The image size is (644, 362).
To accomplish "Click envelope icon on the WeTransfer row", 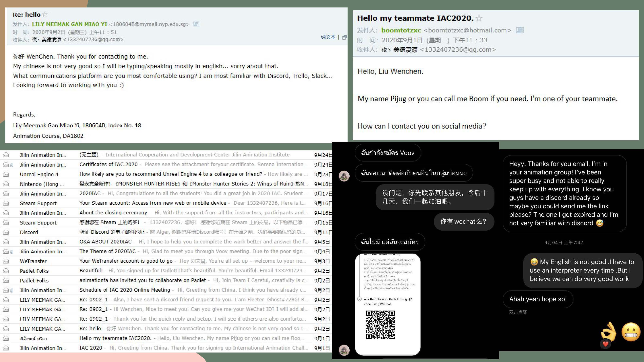I will coord(6,261).
